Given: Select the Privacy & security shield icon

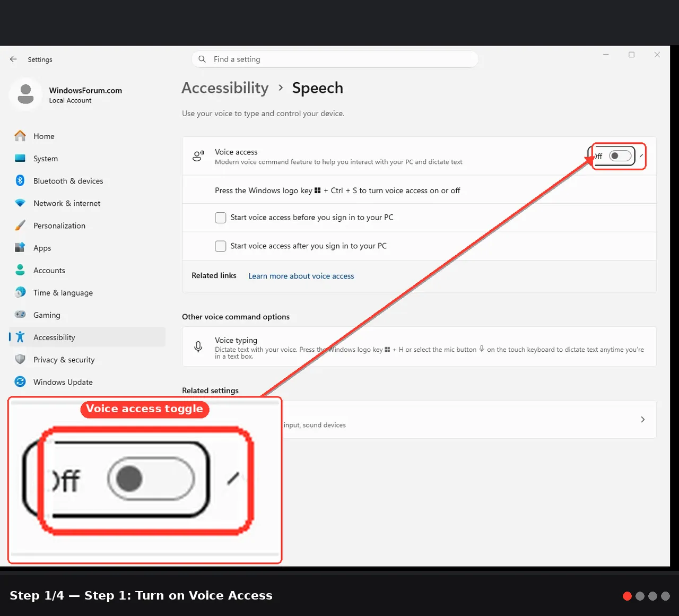Looking at the screenshot, I should [20, 359].
